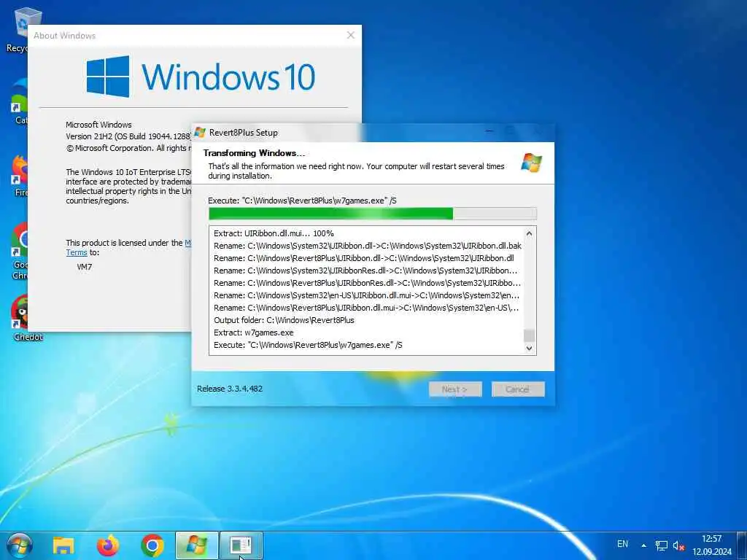Select log line renaming UIRibbon.dll to UIRibbon.dll.bak
Viewport: 747px width, 560px height.
pyautogui.click(x=368, y=246)
